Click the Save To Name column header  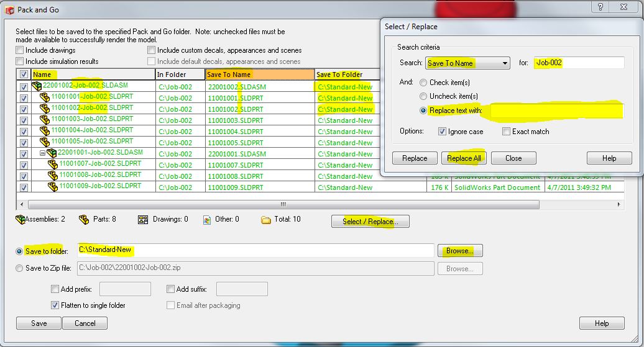[x=260, y=74]
